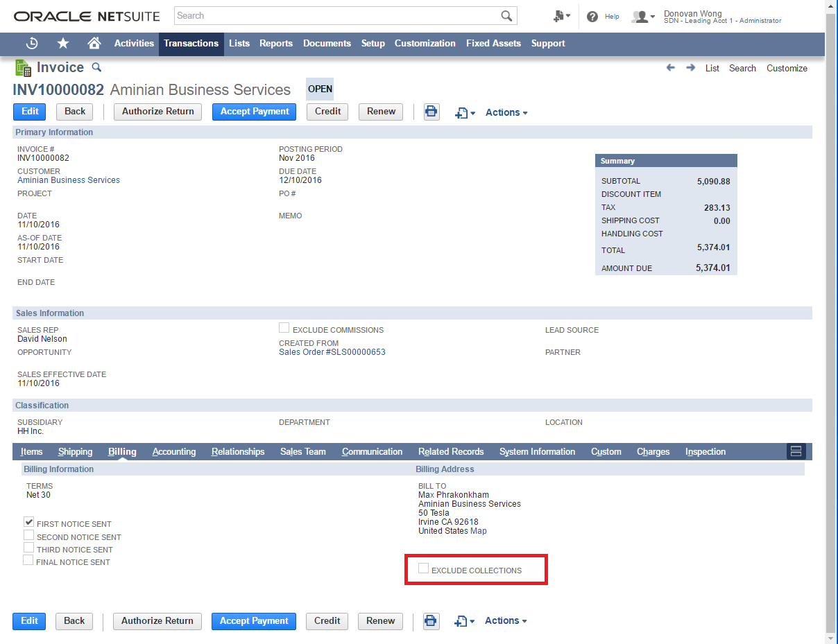Open the Lists menu
Viewport: 838px width, 644px height.
(x=239, y=43)
